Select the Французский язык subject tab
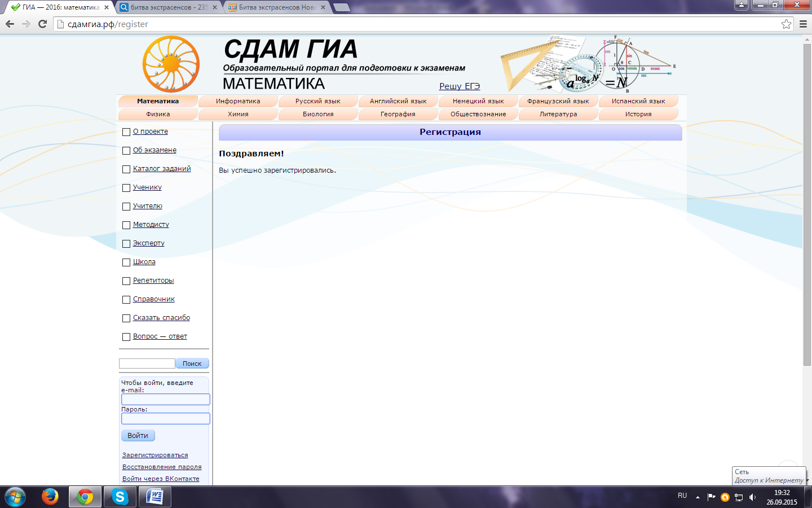The image size is (812, 508). (x=558, y=101)
